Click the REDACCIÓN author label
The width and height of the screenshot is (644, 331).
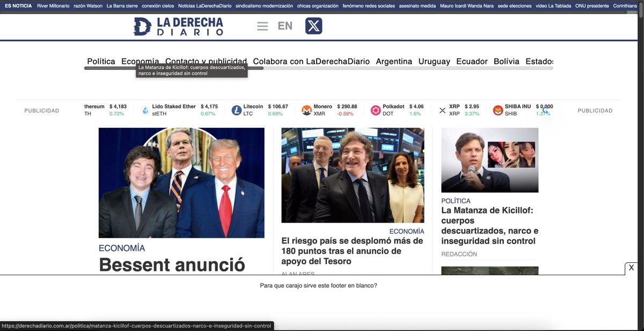click(x=459, y=254)
